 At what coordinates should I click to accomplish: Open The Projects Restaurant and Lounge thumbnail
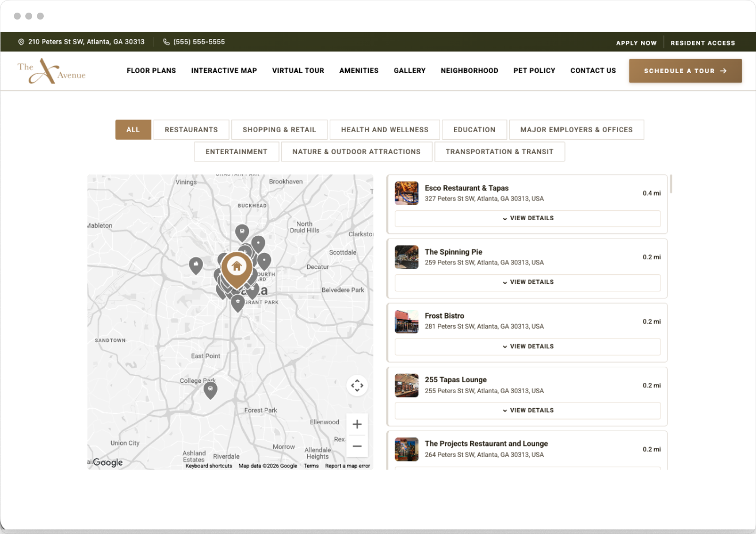tap(406, 449)
